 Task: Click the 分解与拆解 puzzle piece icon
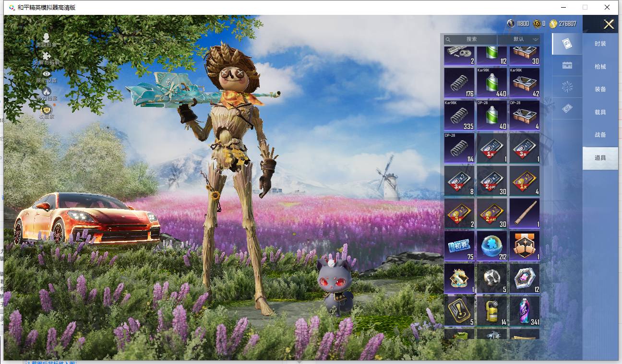[46, 59]
